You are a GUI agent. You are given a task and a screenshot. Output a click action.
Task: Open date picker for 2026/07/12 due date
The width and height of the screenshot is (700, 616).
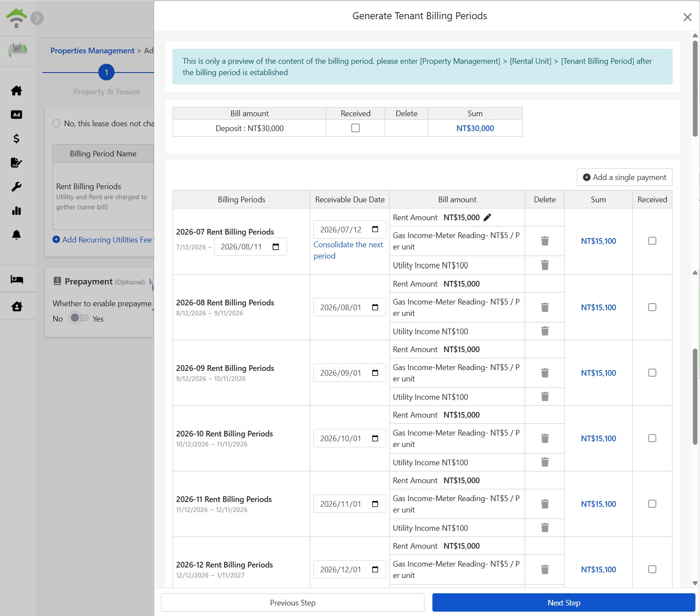tap(375, 229)
